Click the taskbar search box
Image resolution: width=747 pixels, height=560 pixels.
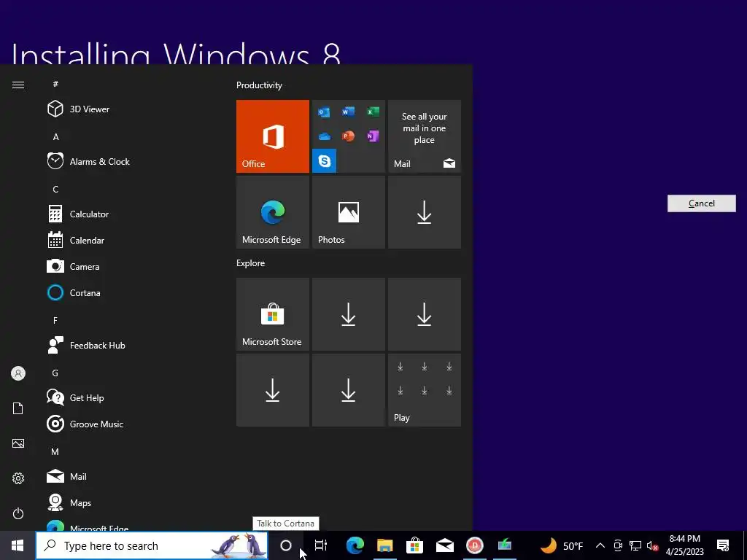[x=152, y=545]
